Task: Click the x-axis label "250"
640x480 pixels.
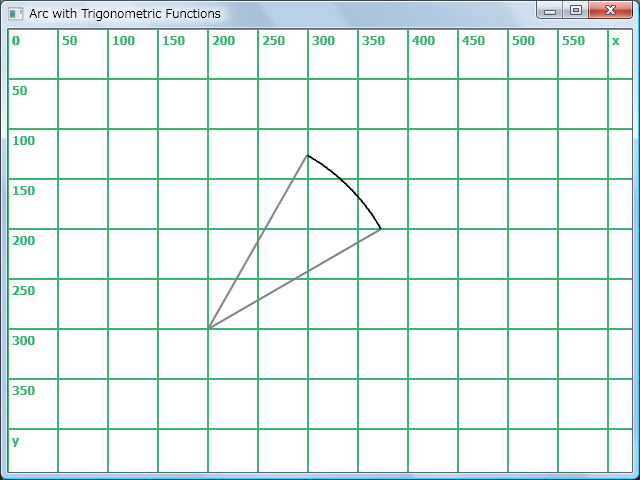Action: (273, 41)
